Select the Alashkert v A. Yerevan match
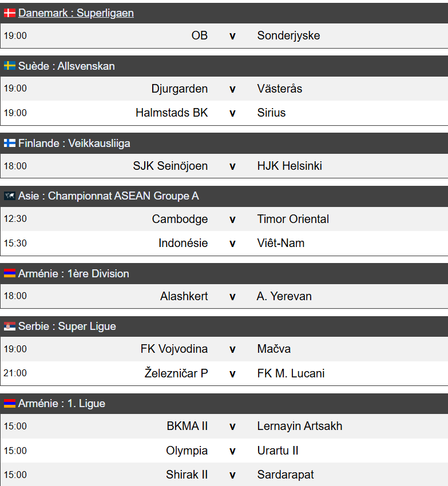 point(224,296)
